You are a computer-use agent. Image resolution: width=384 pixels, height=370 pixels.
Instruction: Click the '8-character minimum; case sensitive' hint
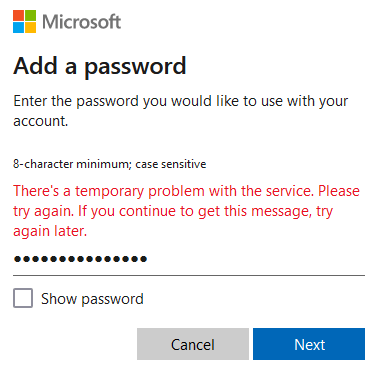(110, 164)
